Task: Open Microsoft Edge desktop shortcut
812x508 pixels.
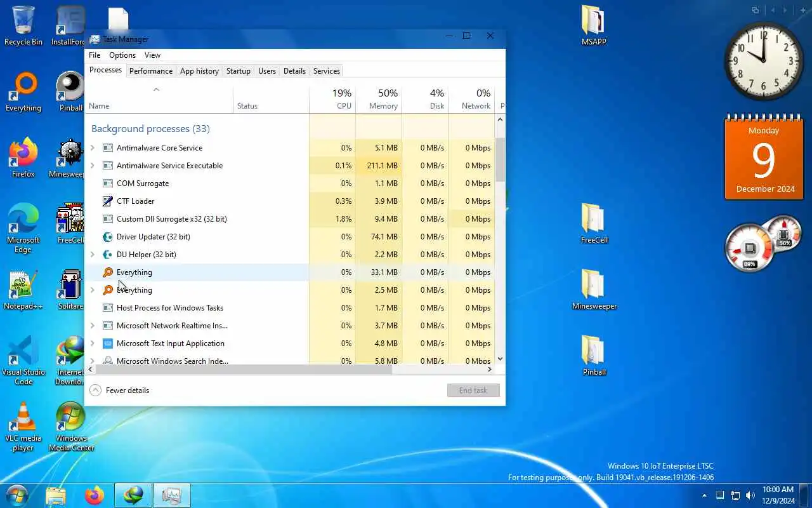Action: (x=23, y=227)
